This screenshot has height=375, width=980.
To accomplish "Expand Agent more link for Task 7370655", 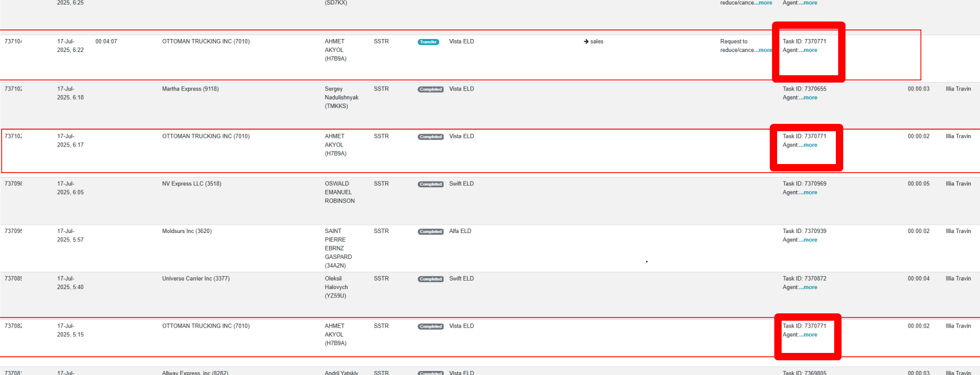I will [x=808, y=98].
